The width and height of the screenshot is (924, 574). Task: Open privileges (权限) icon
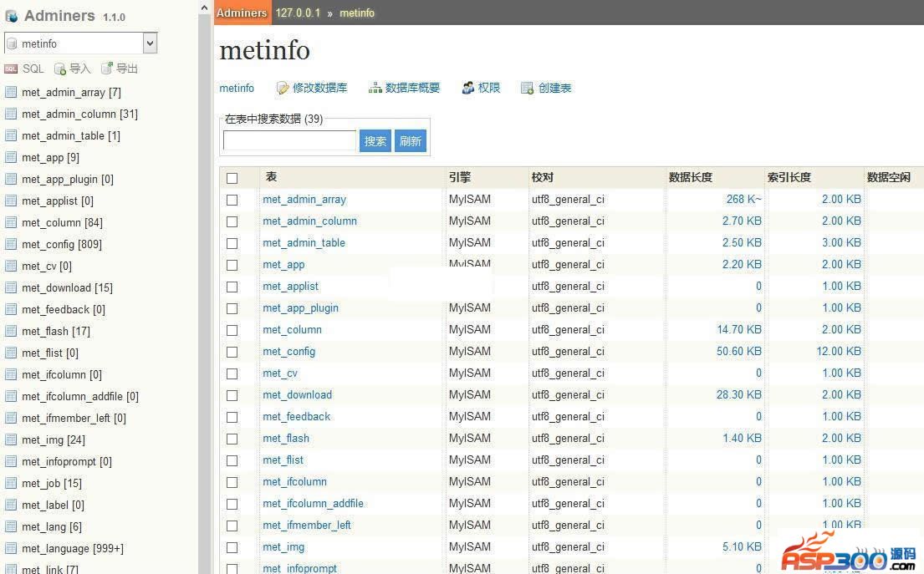468,89
